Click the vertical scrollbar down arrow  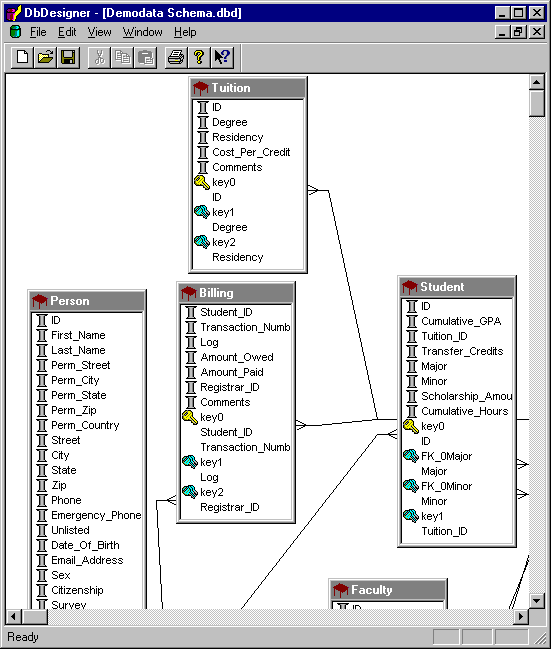537,601
